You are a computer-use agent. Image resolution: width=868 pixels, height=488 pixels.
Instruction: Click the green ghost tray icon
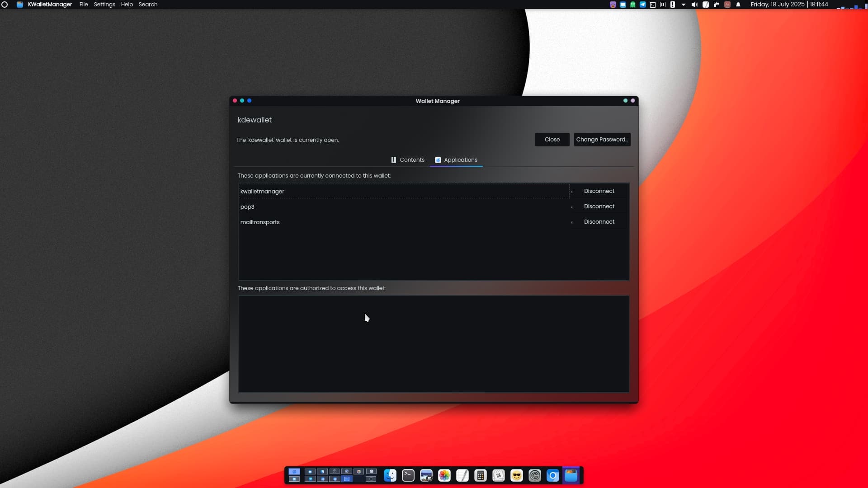[x=633, y=5]
